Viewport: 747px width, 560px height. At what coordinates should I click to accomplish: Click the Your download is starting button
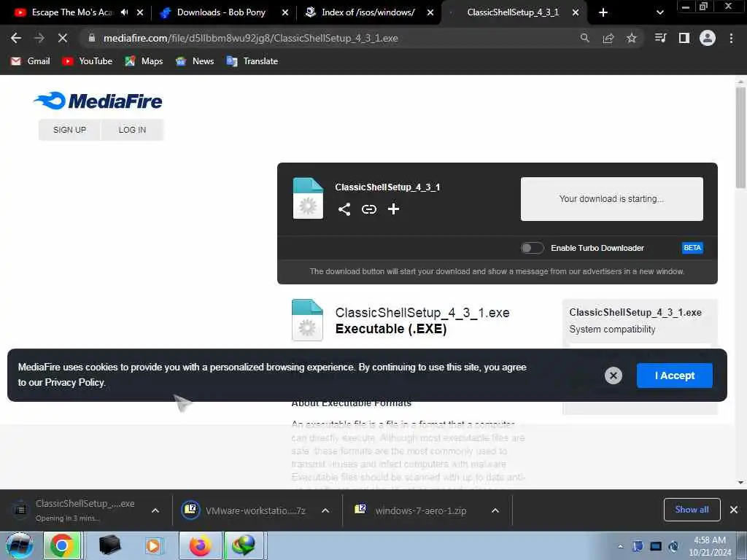612,199
